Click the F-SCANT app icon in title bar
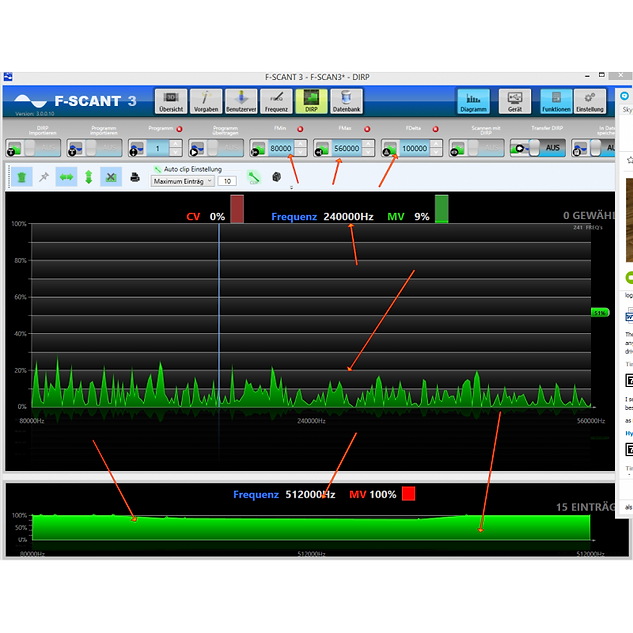This screenshot has height=633, width=633. [x=8, y=76]
